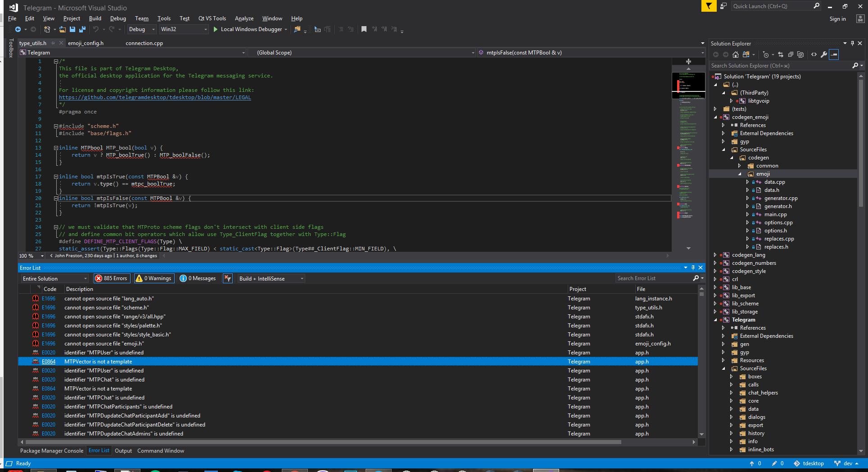Click the Open File toolbar icon
Image resolution: width=868 pixels, height=472 pixels.
click(63, 29)
